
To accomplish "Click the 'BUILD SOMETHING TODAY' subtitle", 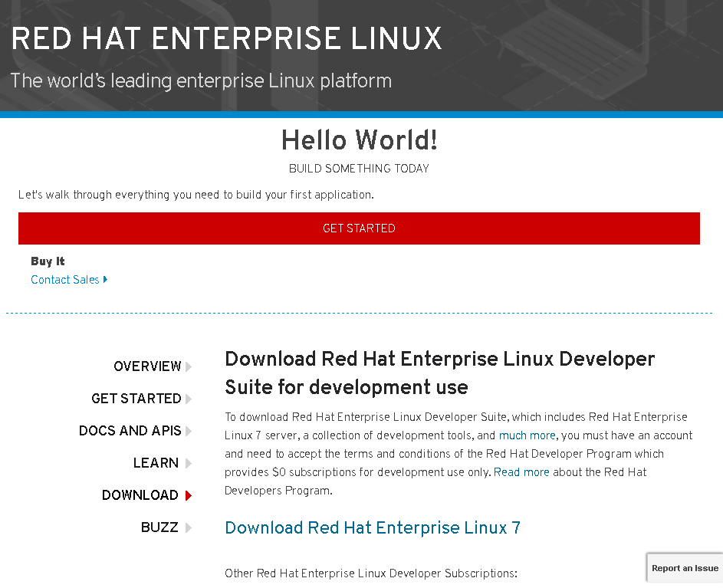I will 359,169.
